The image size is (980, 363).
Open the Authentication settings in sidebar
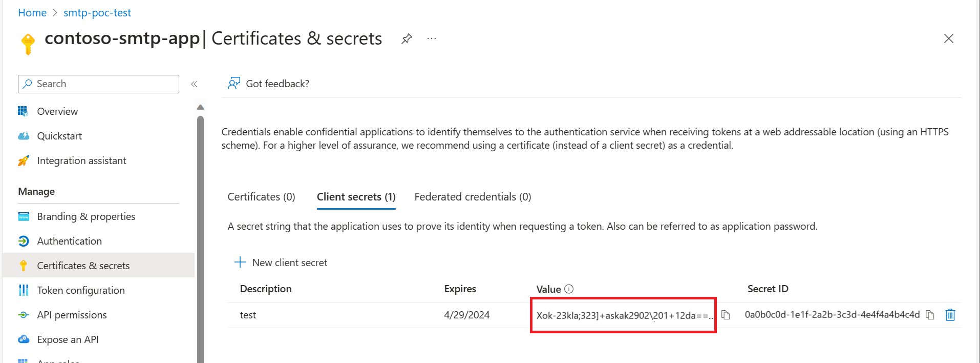[x=69, y=240]
